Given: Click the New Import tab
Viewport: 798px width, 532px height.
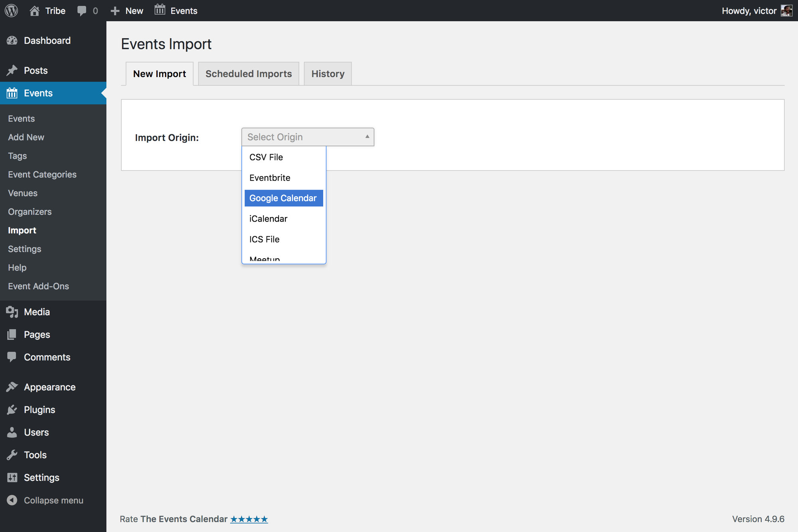Looking at the screenshot, I should 160,73.
